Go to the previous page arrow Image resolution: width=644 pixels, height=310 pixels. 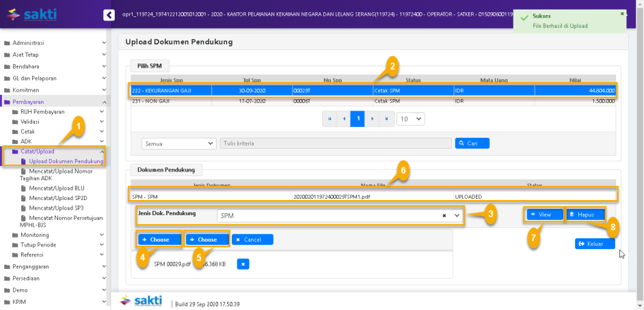click(x=344, y=119)
